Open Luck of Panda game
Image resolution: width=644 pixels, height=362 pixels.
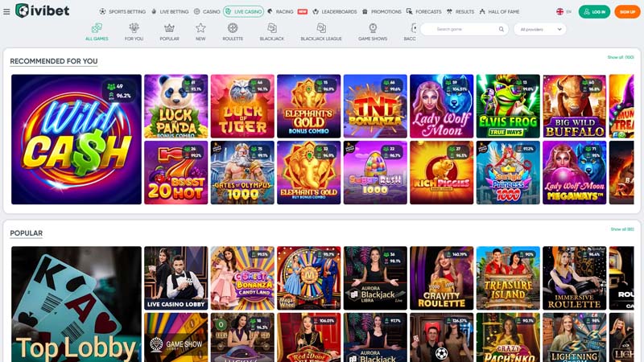click(175, 106)
